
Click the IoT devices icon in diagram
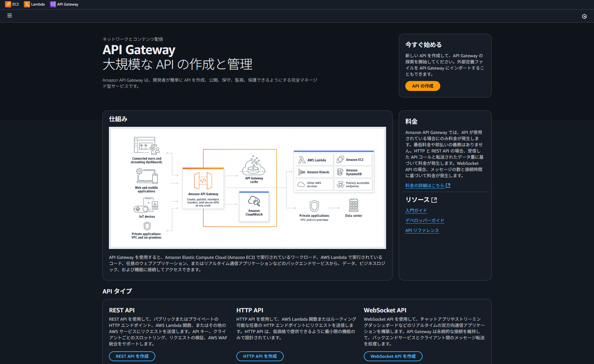tap(146, 206)
